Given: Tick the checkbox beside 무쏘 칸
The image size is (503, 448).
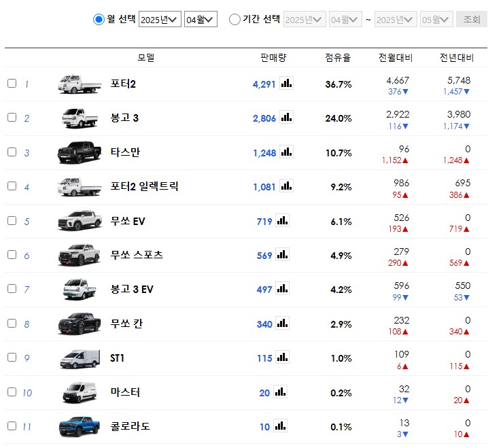Looking at the screenshot, I should click(12, 324).
